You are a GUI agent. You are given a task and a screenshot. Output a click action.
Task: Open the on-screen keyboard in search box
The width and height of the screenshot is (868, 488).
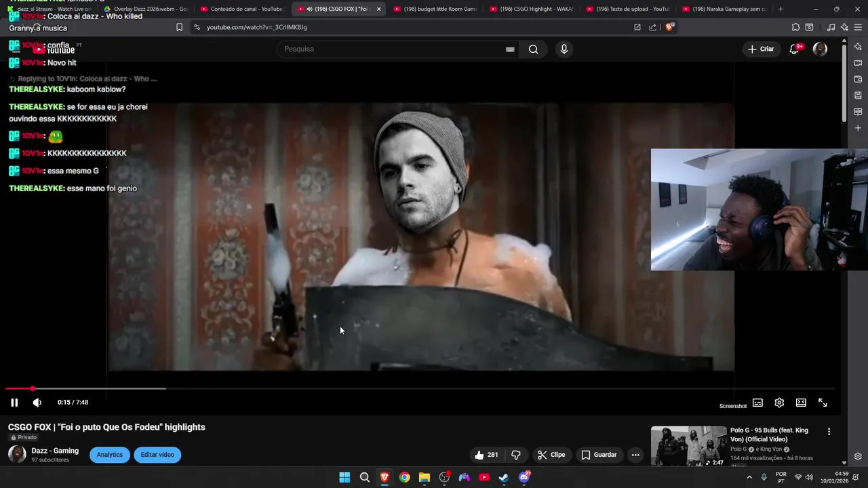click(x=510, y=49)
